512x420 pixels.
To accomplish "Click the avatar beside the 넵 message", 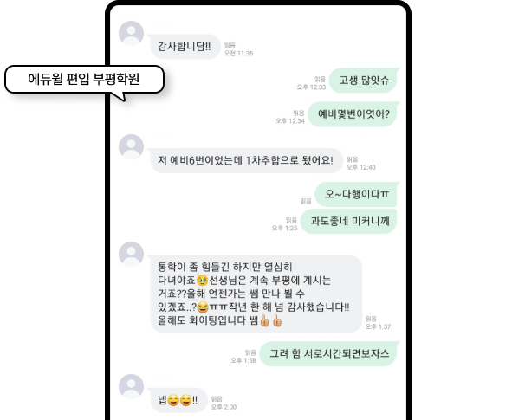I will (x=131, y=386).
